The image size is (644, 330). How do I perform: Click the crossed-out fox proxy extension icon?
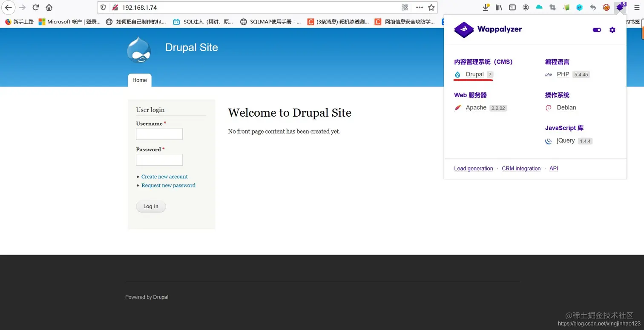[x=606, y=7]
